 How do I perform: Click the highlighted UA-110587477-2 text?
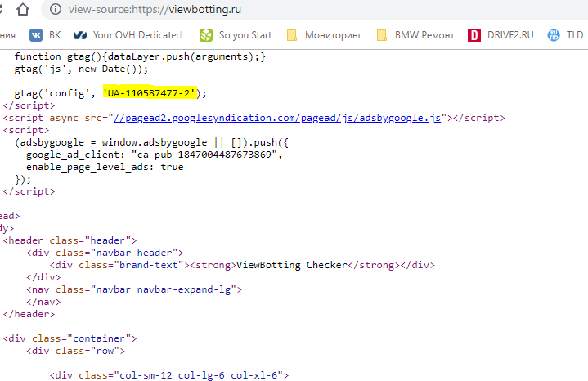click(149, 93)
